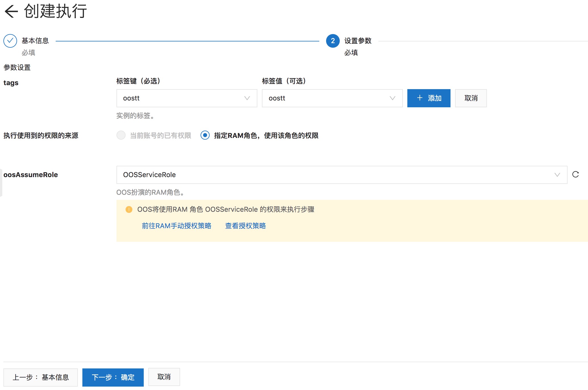588x390 pixels.
Task: Click the blue 添加 button
Action: (x=429, y=98)
